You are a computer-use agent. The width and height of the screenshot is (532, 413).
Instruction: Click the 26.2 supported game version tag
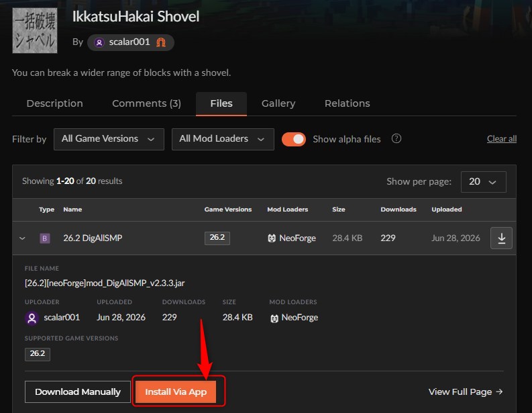pos(38,354)
